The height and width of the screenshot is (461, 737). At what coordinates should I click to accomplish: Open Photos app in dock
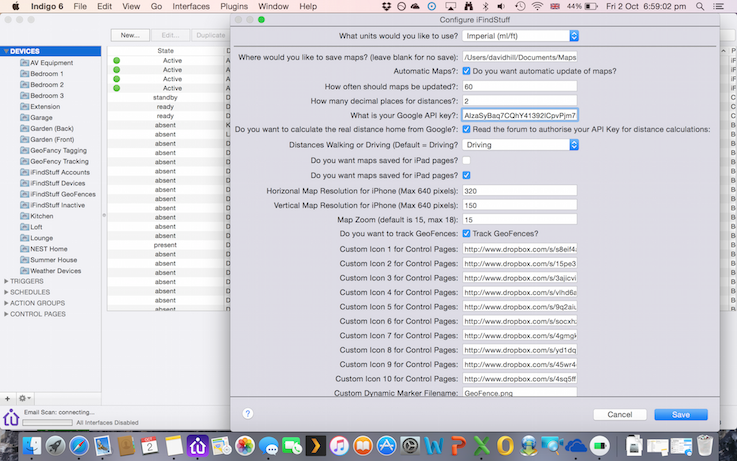[x=244, y=445]
